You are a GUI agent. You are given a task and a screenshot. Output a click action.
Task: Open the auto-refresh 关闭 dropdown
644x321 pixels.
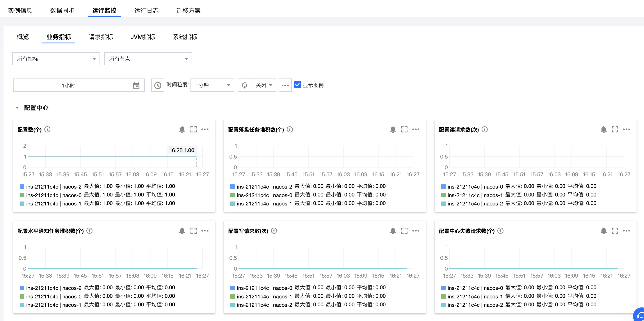[x=263, y=85]
